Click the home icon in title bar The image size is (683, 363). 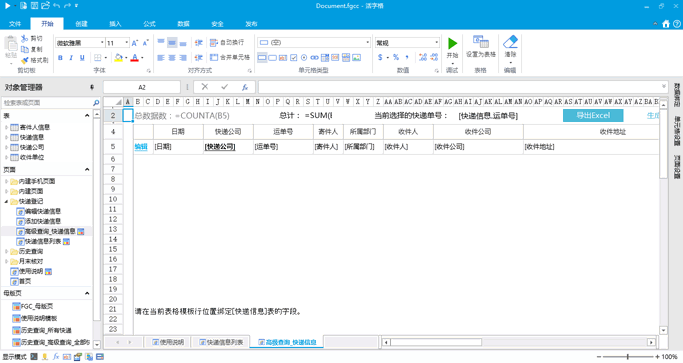click(666, 24)
